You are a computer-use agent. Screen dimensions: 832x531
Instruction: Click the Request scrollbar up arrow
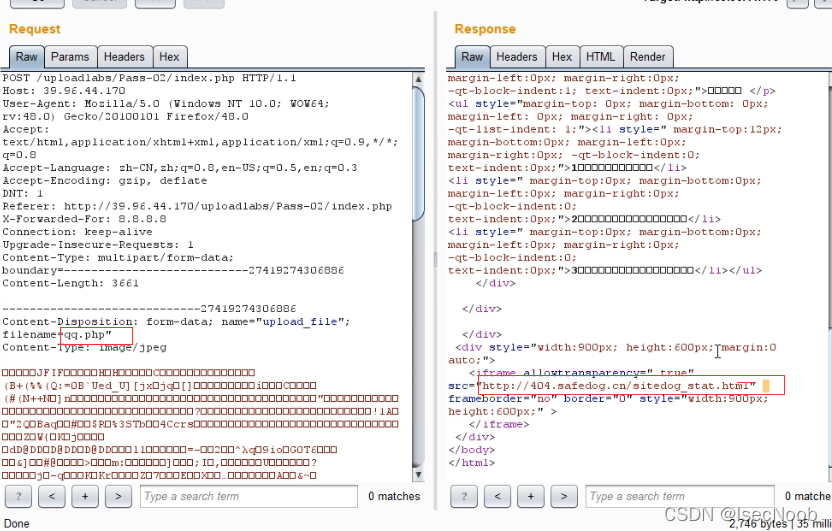[419, 79]
